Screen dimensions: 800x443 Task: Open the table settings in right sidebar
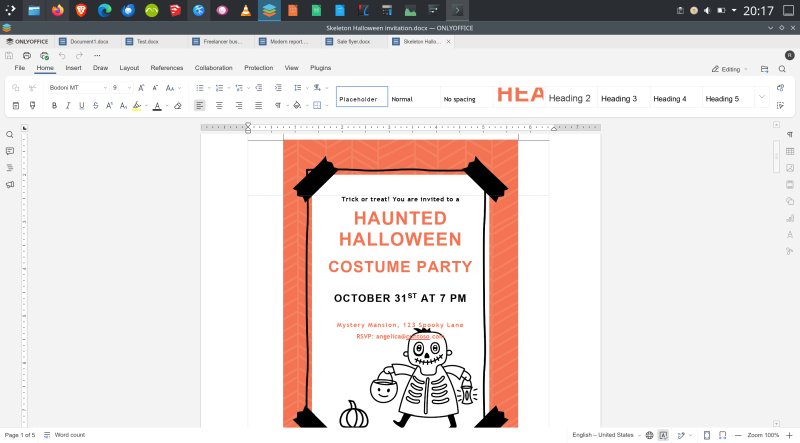[x=790, y=151]
